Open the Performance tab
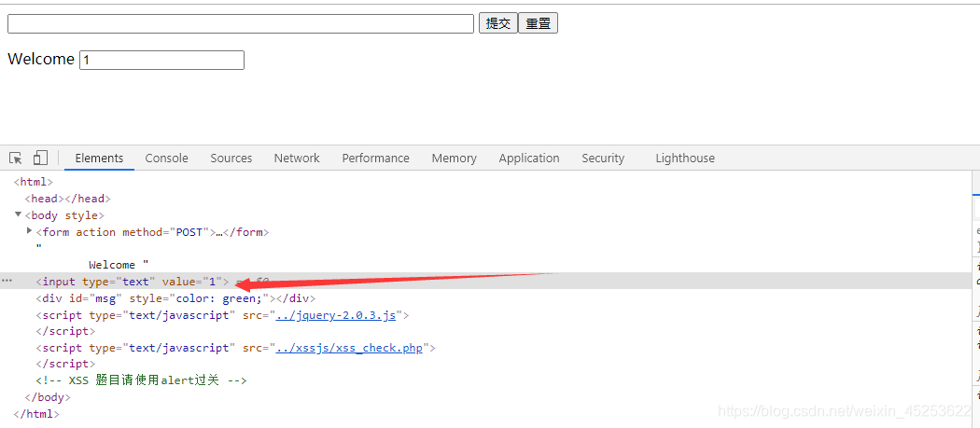Viewport: 980px width, 428px height. [x=375, y=159]
